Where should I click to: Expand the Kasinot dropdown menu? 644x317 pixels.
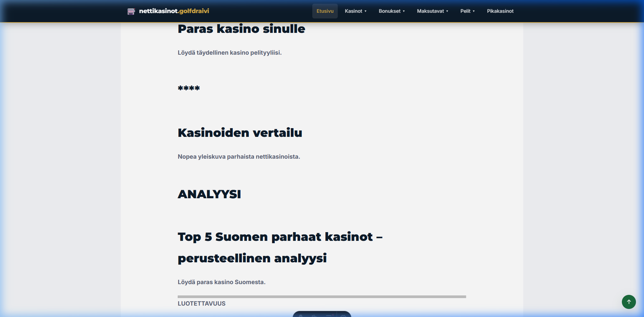coord(356,11)
